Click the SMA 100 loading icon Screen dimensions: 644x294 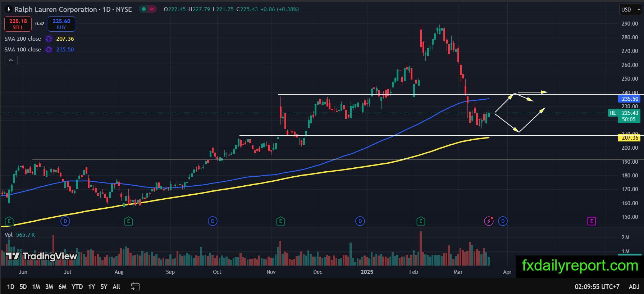(49, 50)
